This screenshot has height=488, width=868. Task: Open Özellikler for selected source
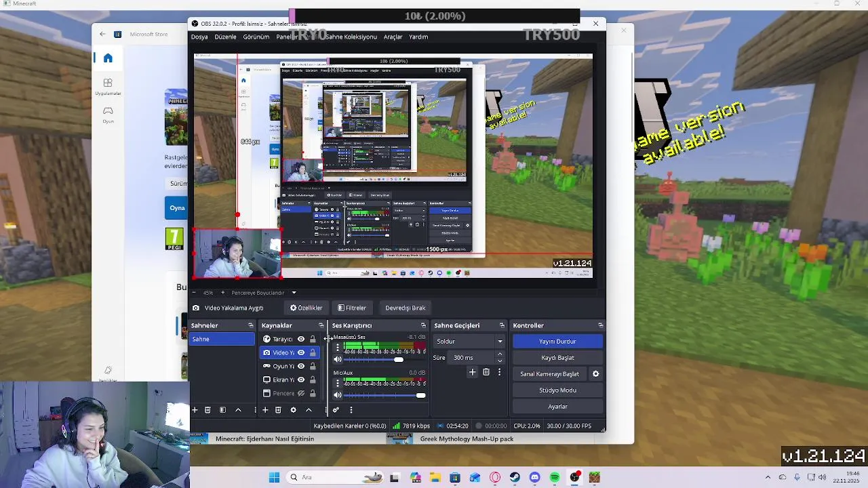coord(307,308)
